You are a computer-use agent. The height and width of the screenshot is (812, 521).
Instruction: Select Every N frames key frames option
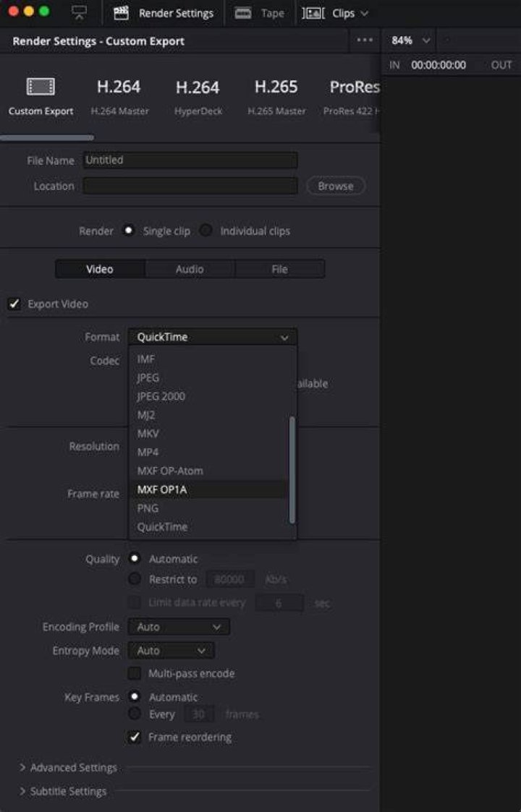click(x=135, y=714)
